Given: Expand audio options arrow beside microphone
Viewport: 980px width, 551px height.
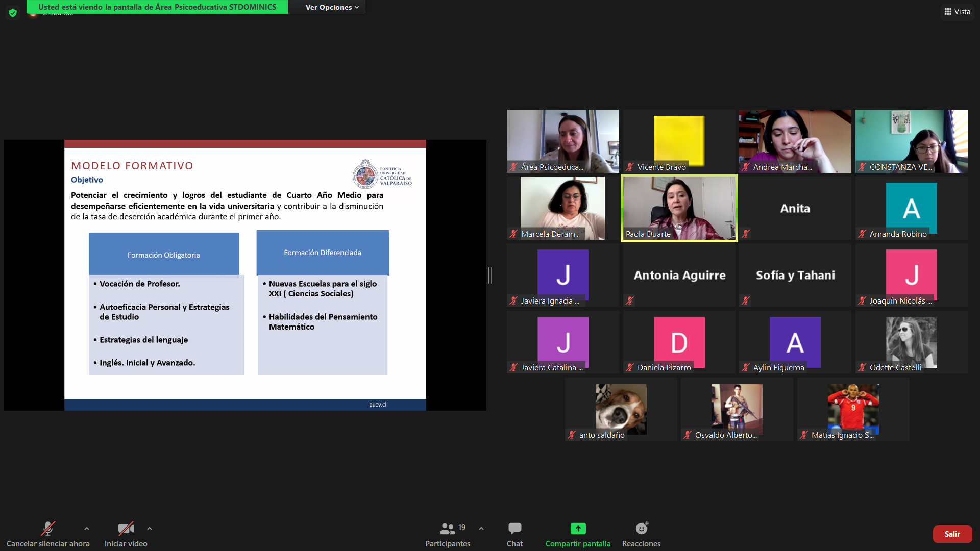Looking at the screenshot, I should pyautogui.click(x=87, y=529).
